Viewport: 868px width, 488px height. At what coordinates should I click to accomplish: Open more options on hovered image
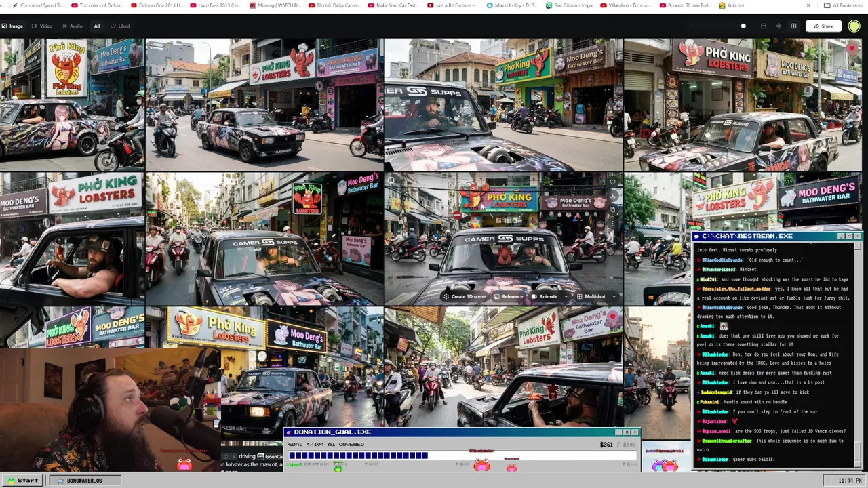[x=612, y=224]
